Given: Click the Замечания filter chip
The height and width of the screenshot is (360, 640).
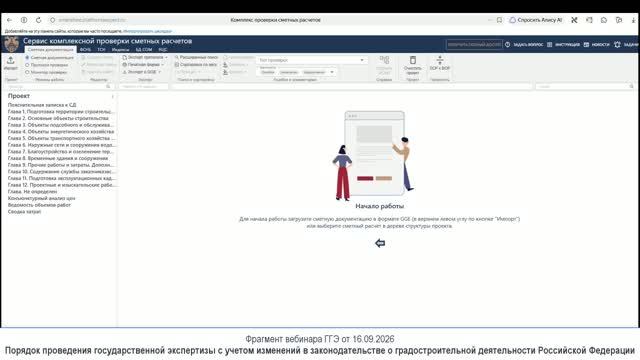Looking at the screenshot, I should [289, 72].
